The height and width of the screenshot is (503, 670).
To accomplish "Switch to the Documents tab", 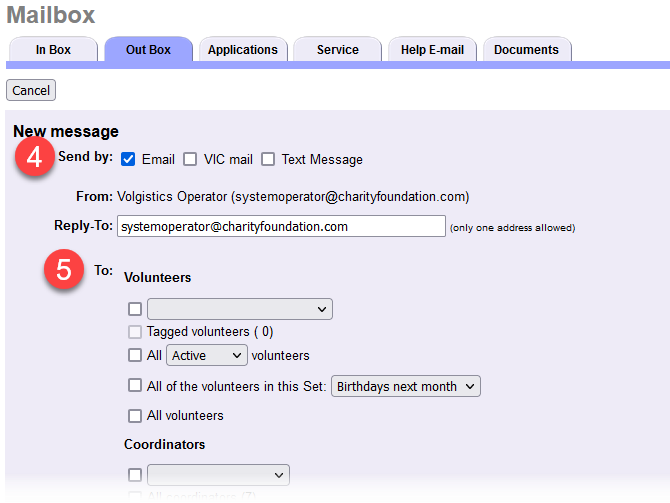I will click(526, 50).
